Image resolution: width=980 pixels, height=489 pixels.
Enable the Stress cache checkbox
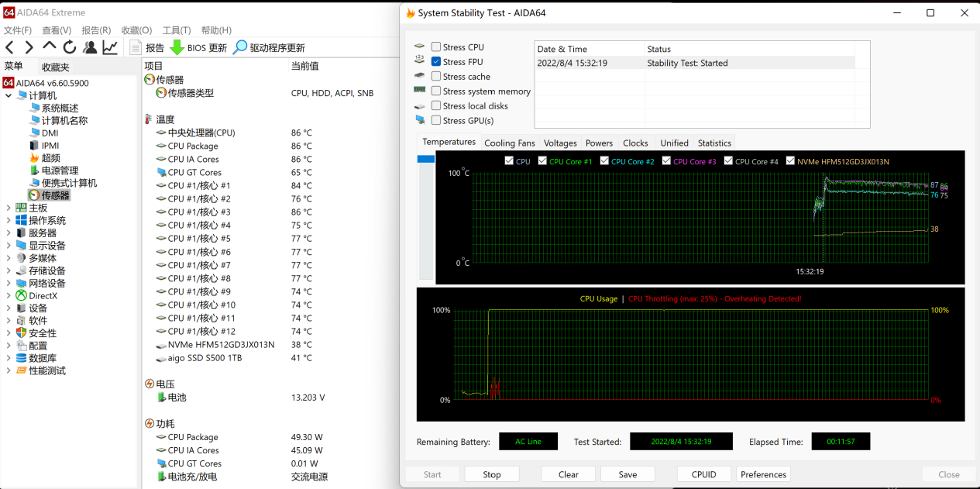pyautogui.click(x=436, y=76)
